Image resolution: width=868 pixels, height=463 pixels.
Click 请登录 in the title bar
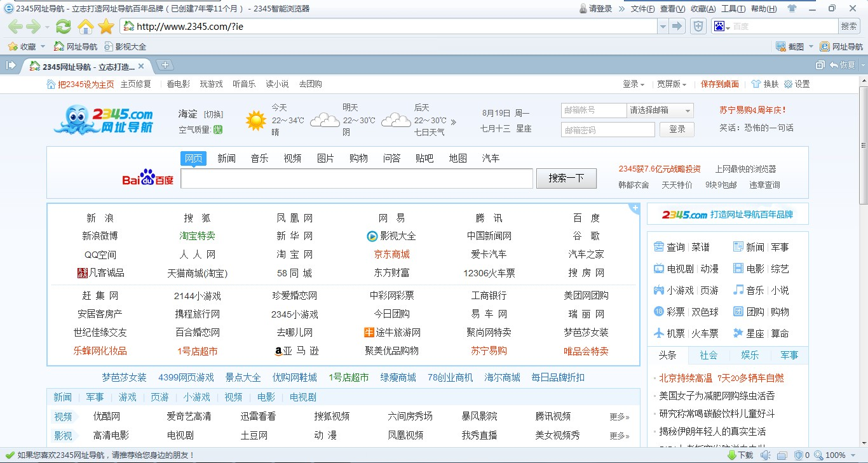596,9
